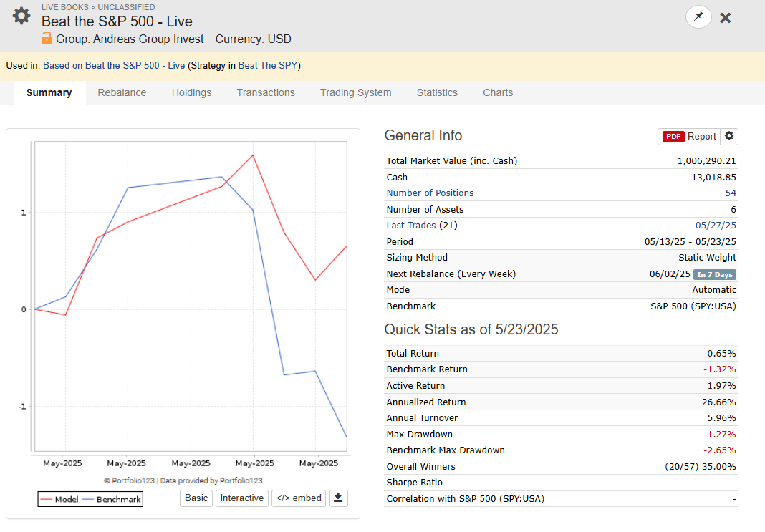Close the panel with X icon
Image resolution: width=765 pixels, height=532 pixels.
(726, 18)
